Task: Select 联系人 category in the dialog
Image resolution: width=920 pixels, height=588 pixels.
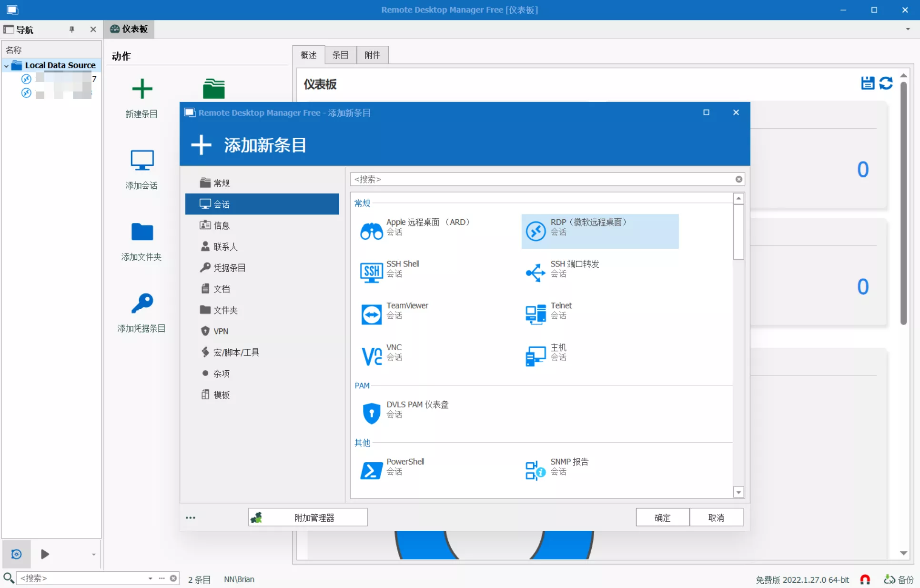Action: point(262,246)
